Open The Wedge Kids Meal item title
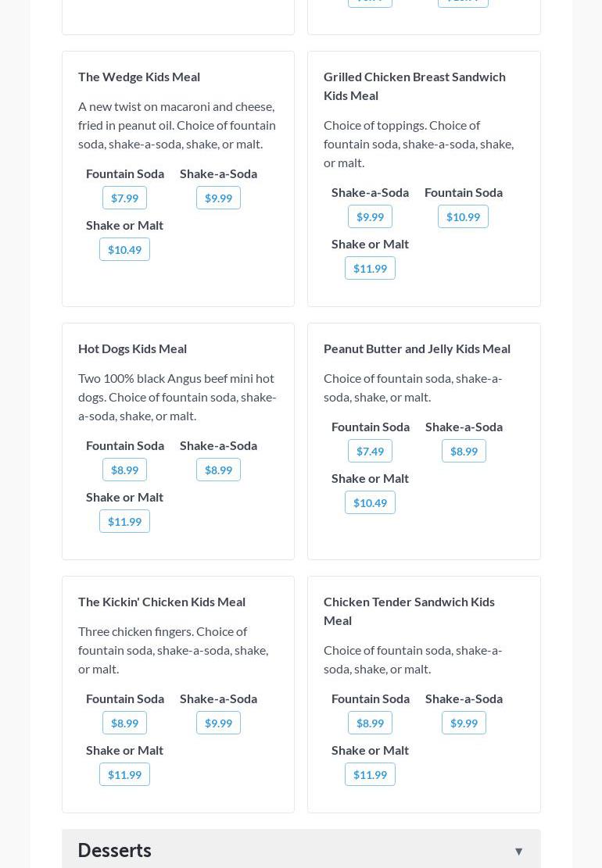Screen dimensions: 602x868 [139, 77]
